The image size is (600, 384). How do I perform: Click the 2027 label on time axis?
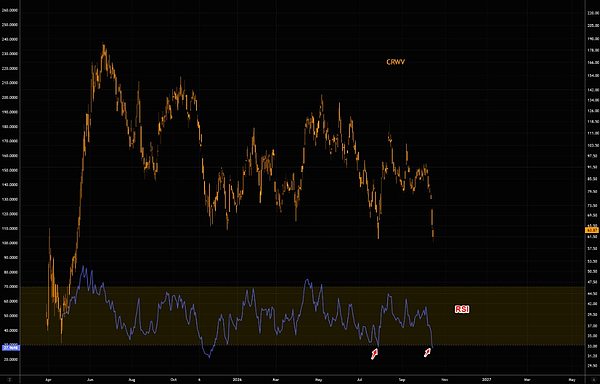tap(486, 380)
